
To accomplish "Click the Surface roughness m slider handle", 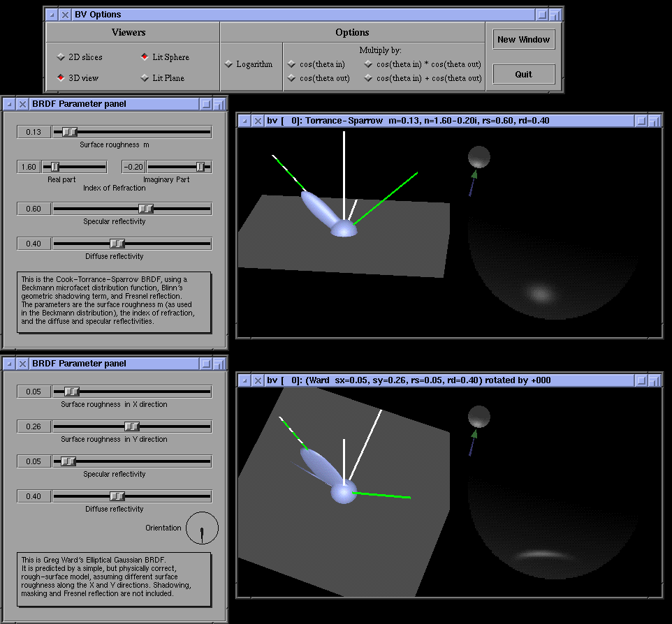I will pos(69,132).
